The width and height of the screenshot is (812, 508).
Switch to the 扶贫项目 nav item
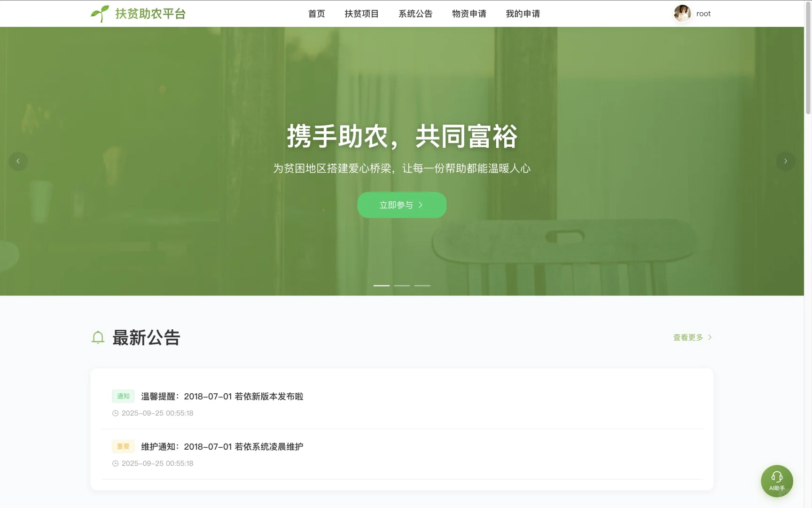(361, 14)
